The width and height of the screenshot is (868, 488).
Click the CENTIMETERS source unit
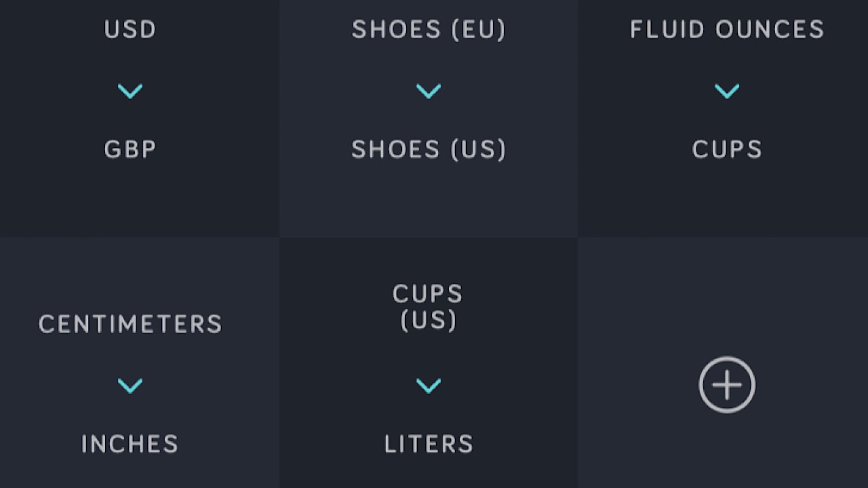click(130, 324)
